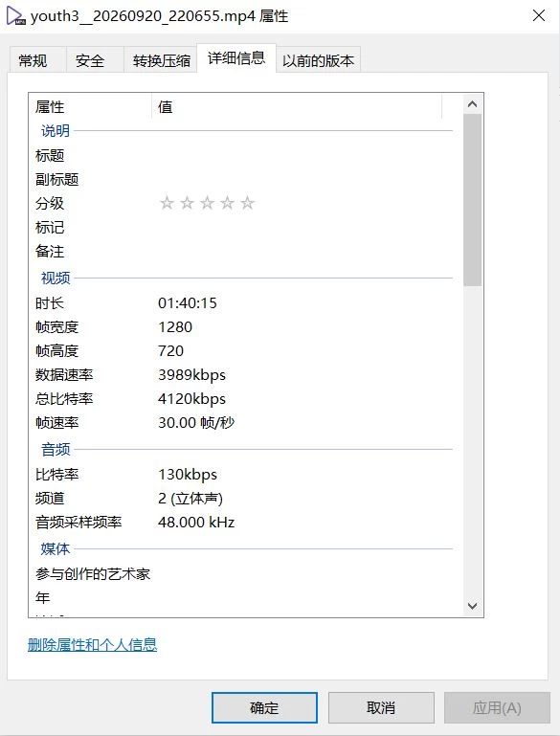The height and width of the screenshot is (736, 560).
Task: Click the 备注 value field
Action: pyautogui.click(x=301, y=251)
